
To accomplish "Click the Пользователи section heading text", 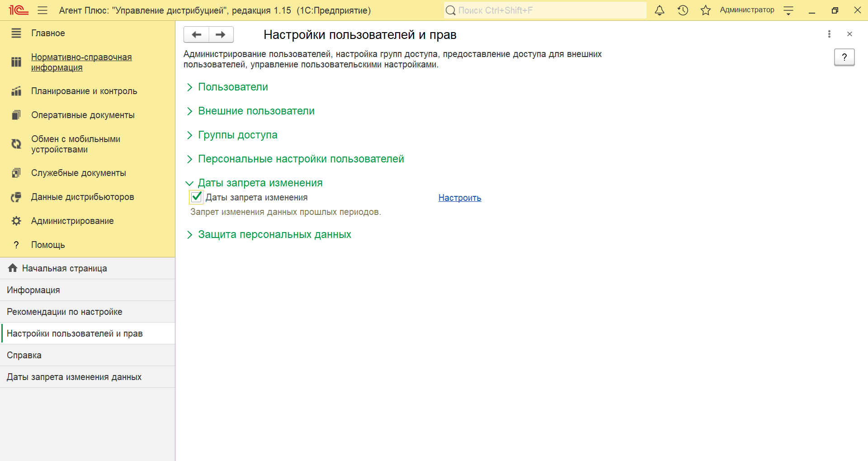I will pos(233,87).
